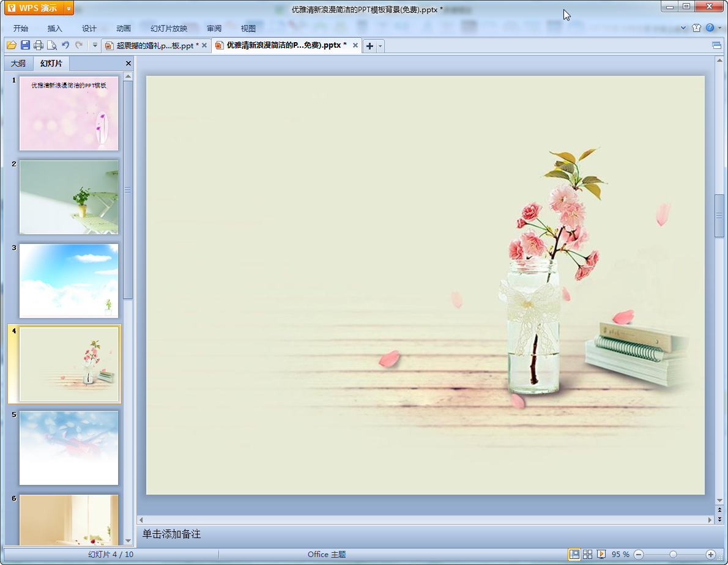
Task: Click the main editor scroll up arrow
Action: tap(719, 61)
